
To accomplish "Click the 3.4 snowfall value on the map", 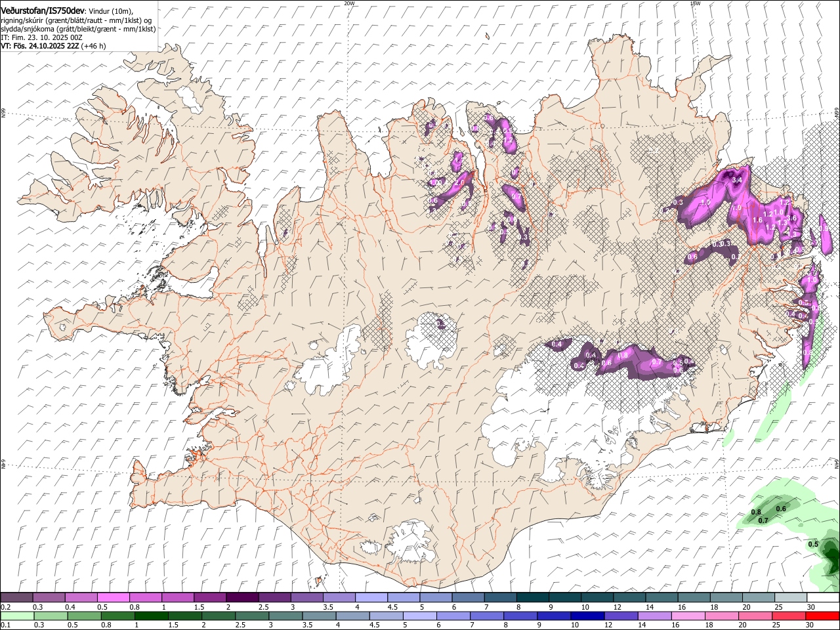I will click(737, 180).
